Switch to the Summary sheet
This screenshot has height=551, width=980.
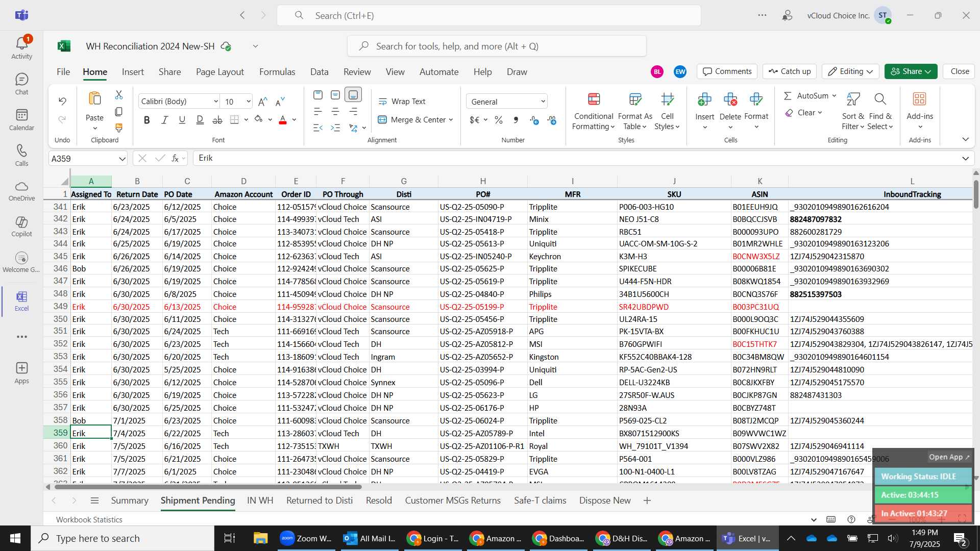[130, 500]
